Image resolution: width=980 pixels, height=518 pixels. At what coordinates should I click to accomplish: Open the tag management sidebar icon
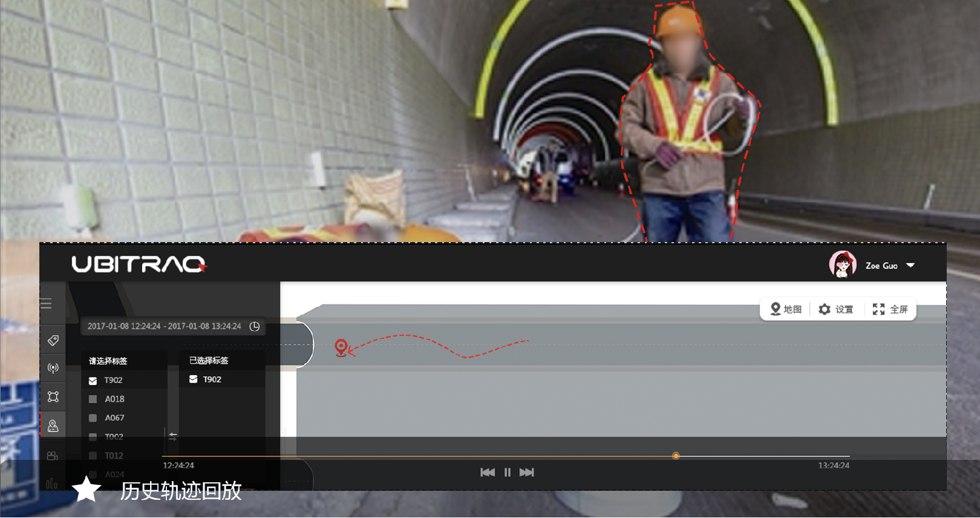point(53,340)
